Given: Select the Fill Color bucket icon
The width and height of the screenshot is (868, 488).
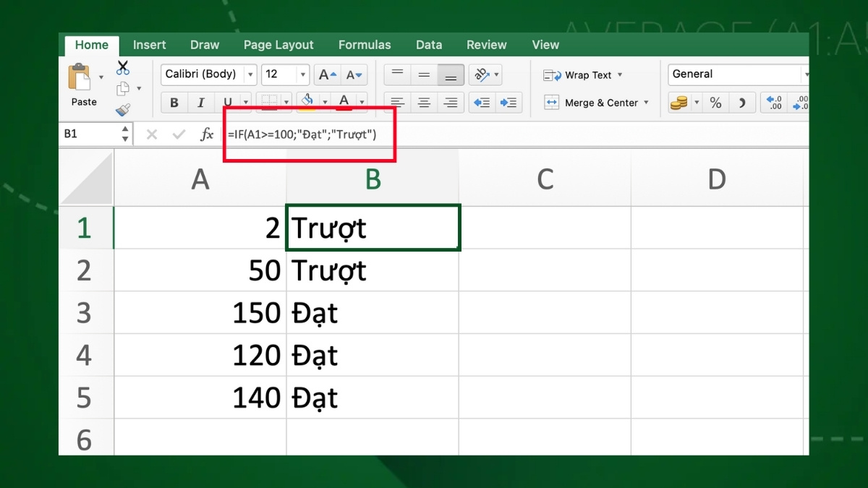Looking at the screenshot, I should click(x=307, y=100).
